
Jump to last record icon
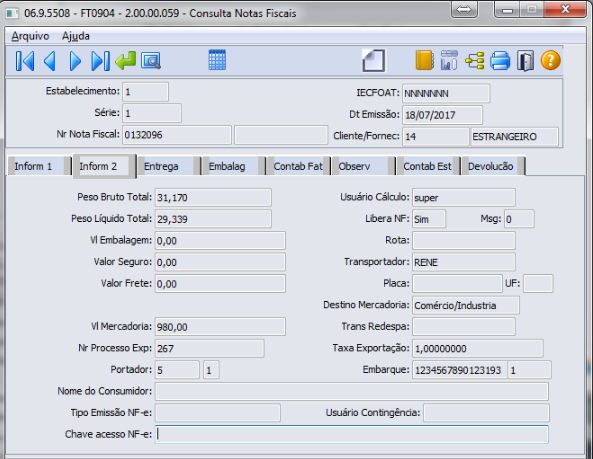(x=101, y=60)
